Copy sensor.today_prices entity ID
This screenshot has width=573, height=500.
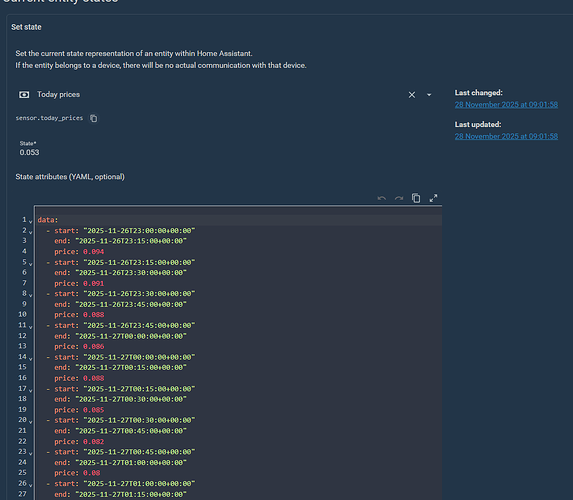[x=94, y=118]
